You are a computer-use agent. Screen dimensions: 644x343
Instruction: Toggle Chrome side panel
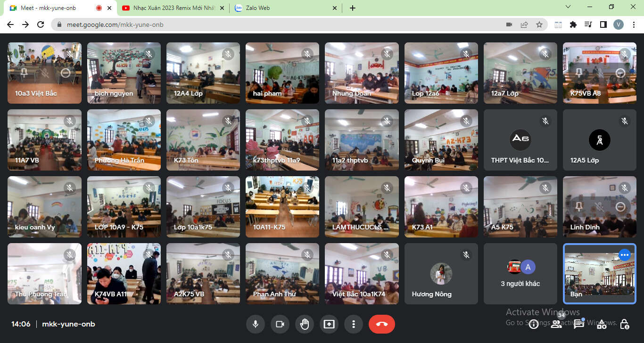tap(603, 24)
